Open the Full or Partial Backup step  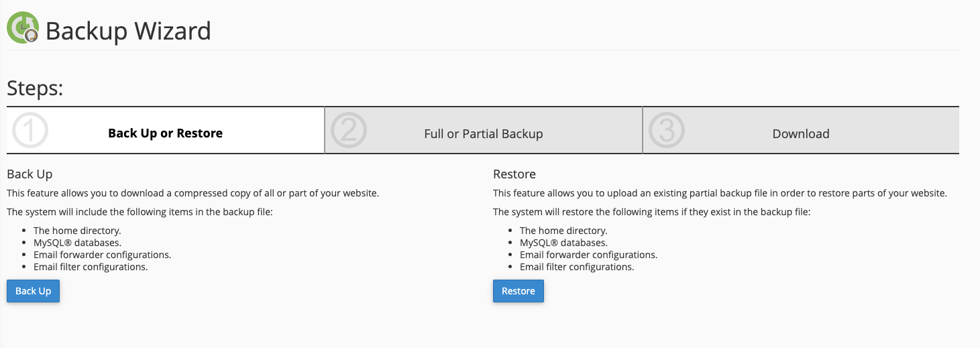(x=484, y=131)
